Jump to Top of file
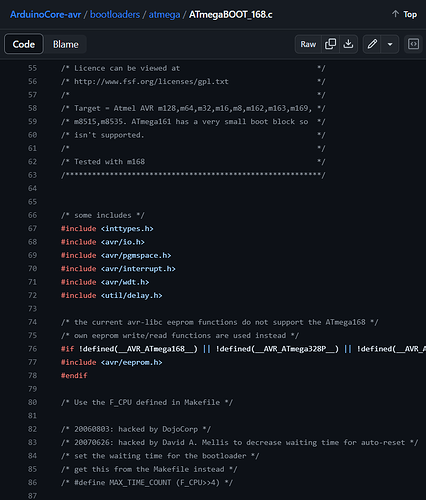426x500 pixels. [404, 14]
